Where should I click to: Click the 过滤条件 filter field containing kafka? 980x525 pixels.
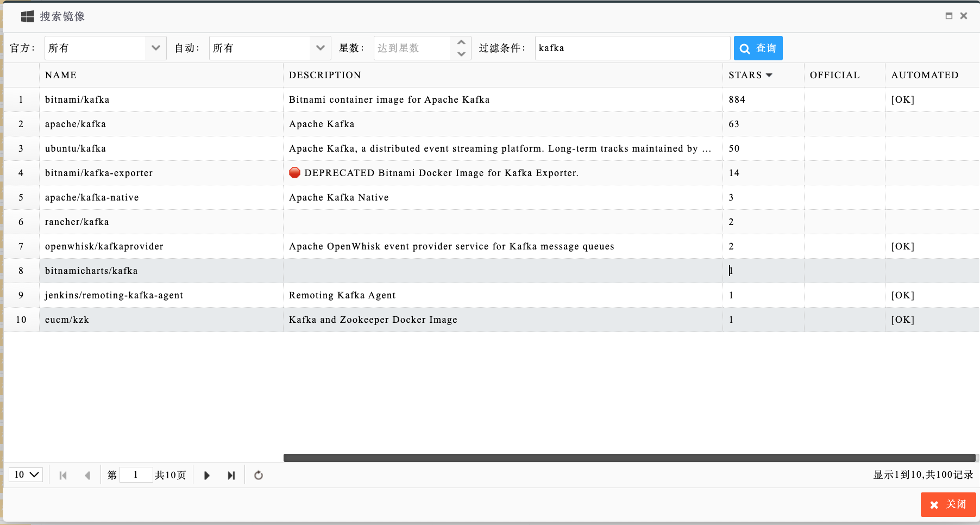(x=632, y=48)
